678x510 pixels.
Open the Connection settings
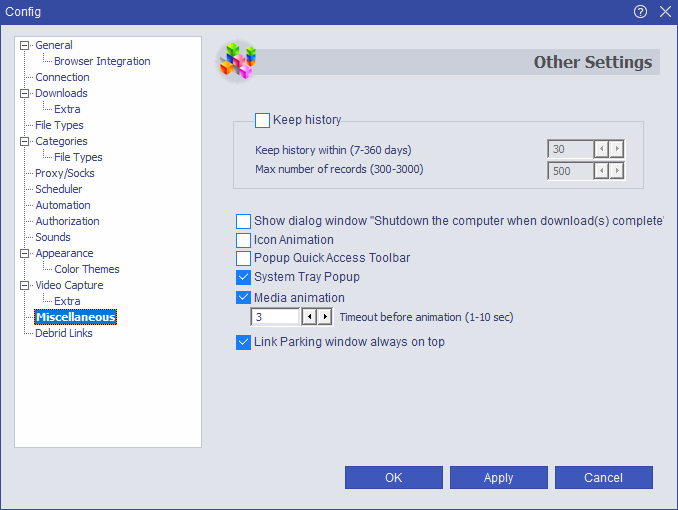[62, 77]
